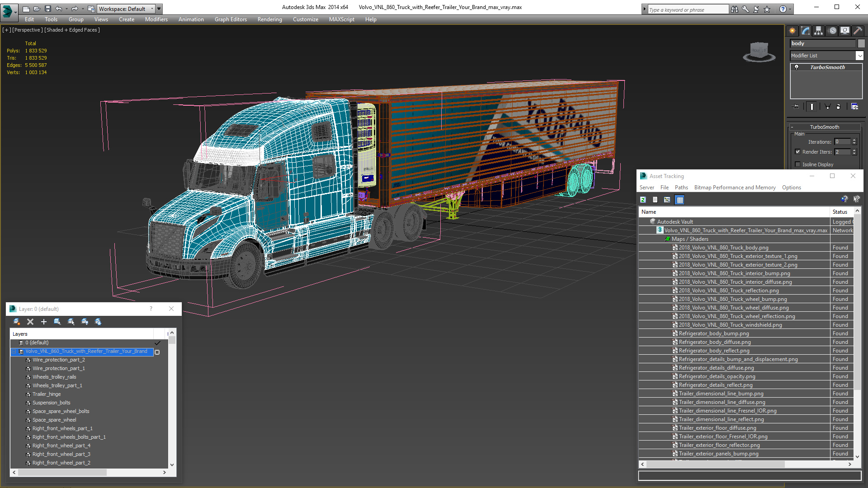Click Select Highlighted Objects and Layers icon

click(57, 322)
